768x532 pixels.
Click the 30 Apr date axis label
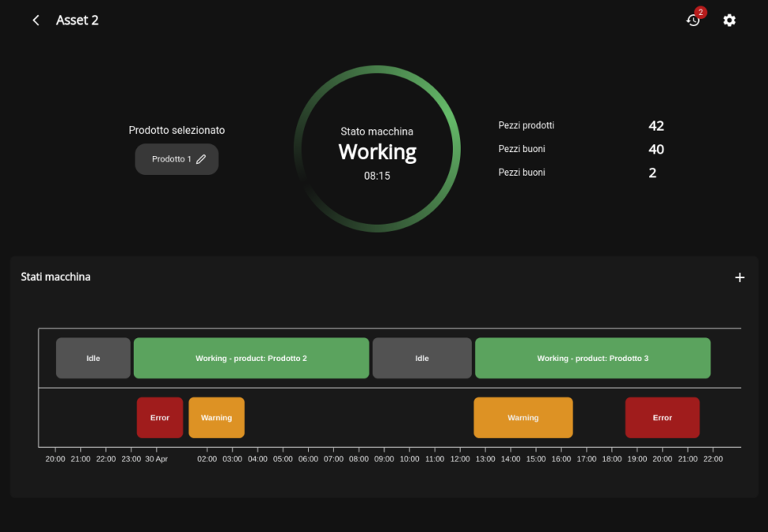click(157, 459)
